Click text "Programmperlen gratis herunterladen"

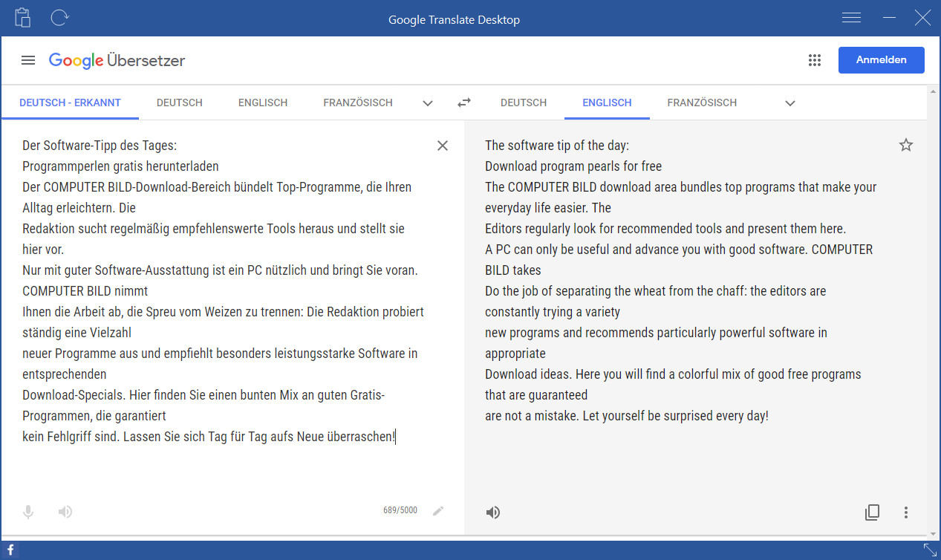coord(120,166)
